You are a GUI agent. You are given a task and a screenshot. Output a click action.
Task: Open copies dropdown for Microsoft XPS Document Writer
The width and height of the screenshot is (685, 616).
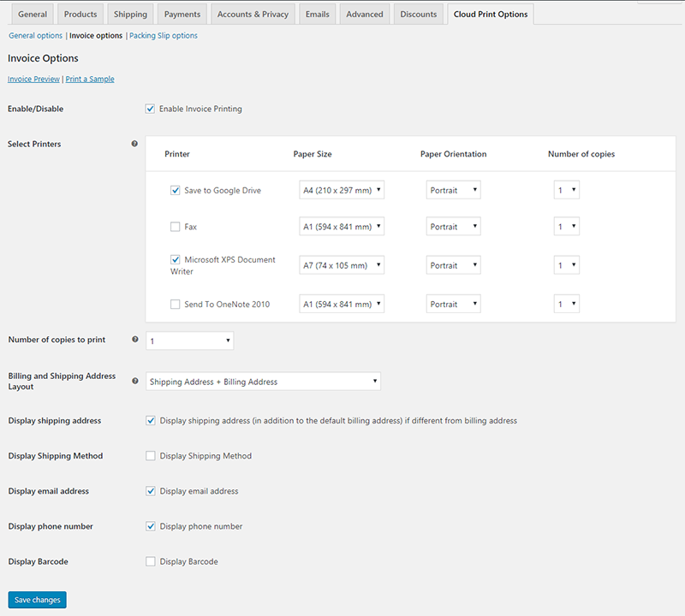(567, 265)
